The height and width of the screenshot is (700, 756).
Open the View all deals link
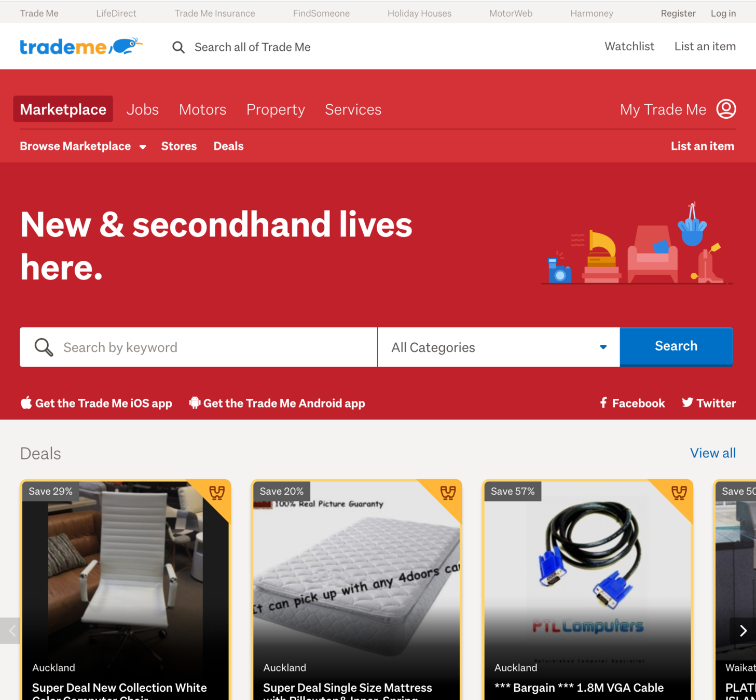click(x=712, y=453)
